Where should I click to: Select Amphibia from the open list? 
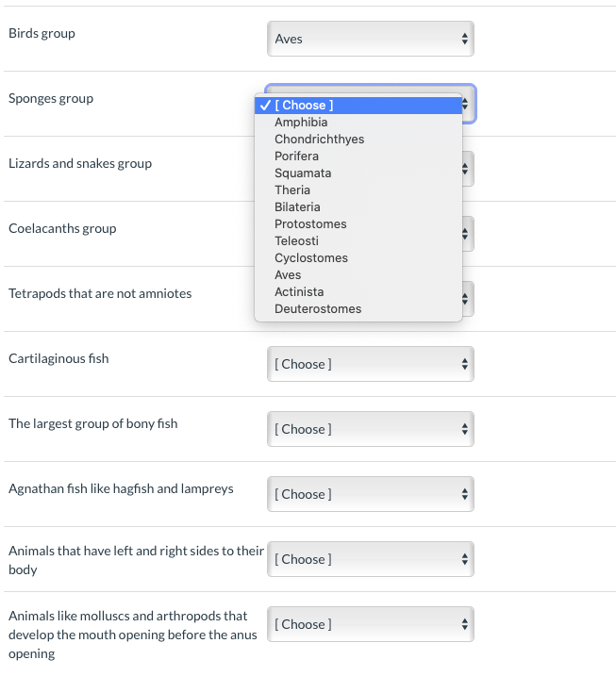click(301, 123)
